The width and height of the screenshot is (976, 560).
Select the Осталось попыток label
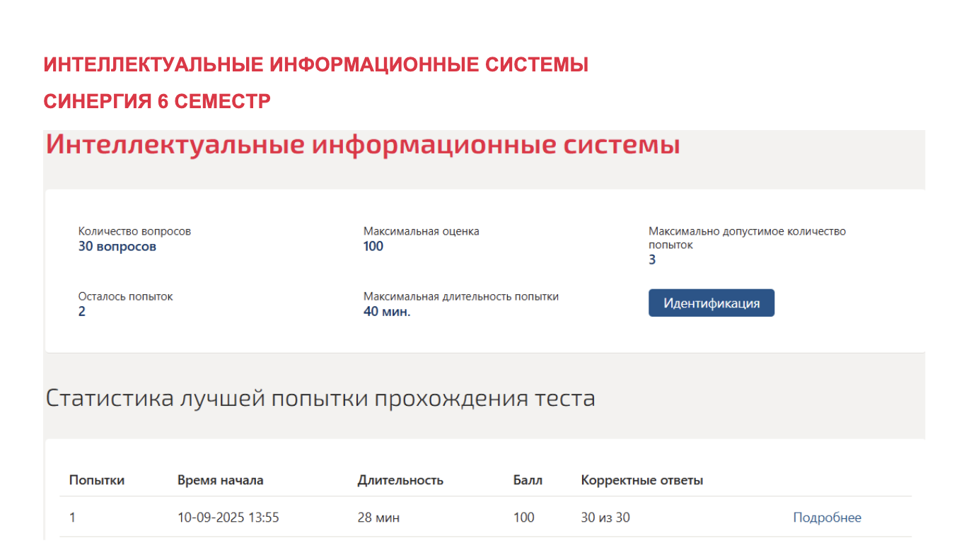click(x=125, y=296)
